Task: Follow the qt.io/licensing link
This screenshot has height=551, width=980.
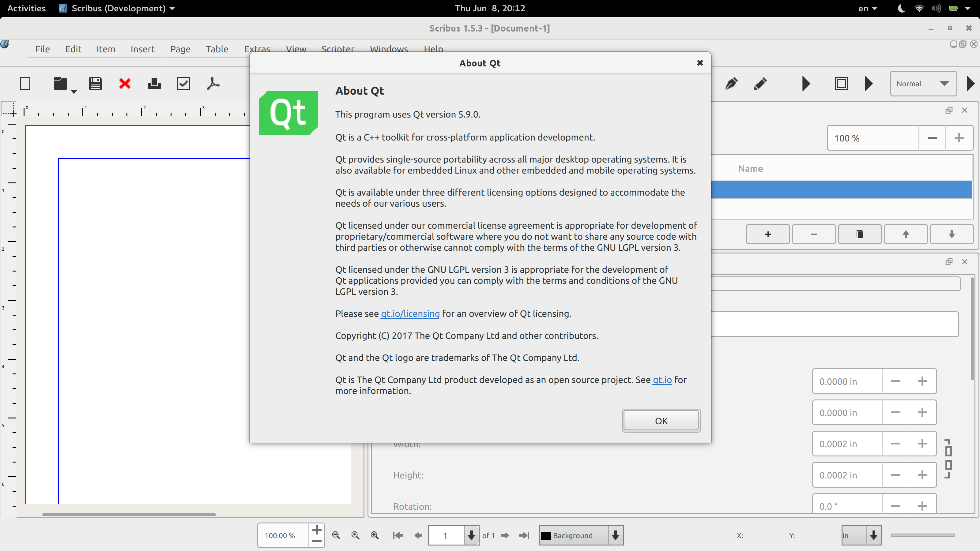Action: [410, 314]
